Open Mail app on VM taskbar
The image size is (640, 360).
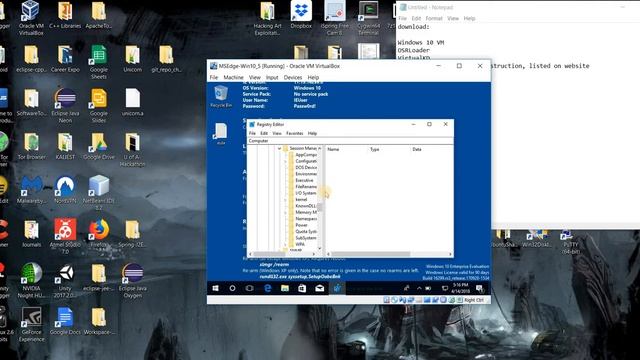click(x=319, y=288)
